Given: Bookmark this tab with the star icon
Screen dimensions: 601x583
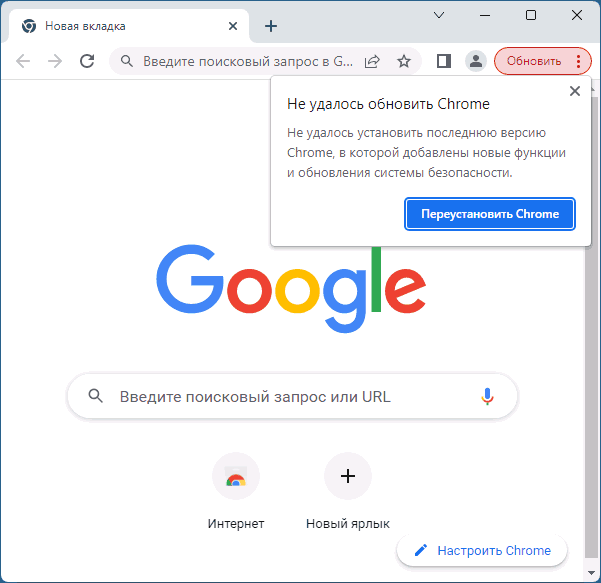Looking at the screenshot, I should pos(404,61).
